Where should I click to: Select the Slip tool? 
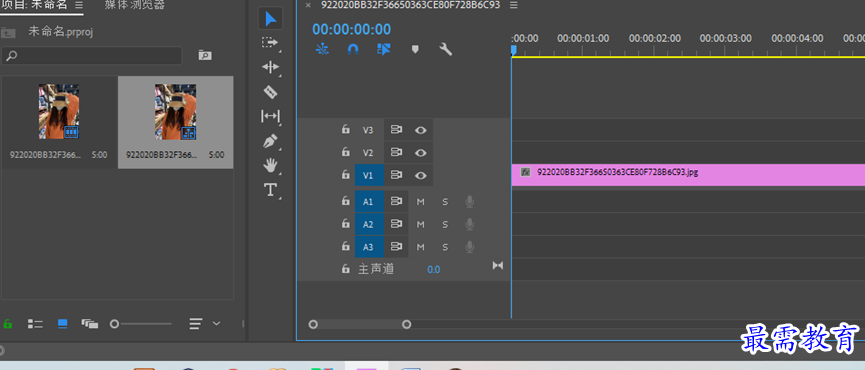coord(270,116)
